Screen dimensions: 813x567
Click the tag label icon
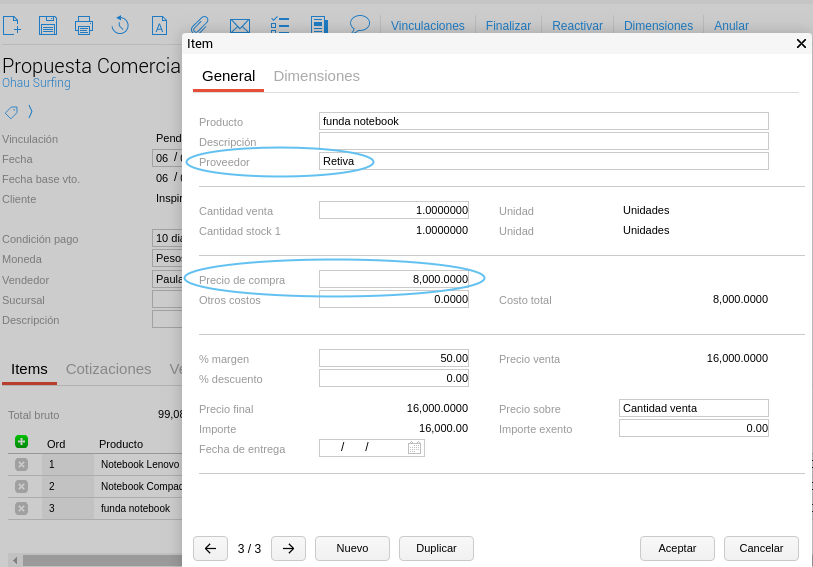coord(11,112)
